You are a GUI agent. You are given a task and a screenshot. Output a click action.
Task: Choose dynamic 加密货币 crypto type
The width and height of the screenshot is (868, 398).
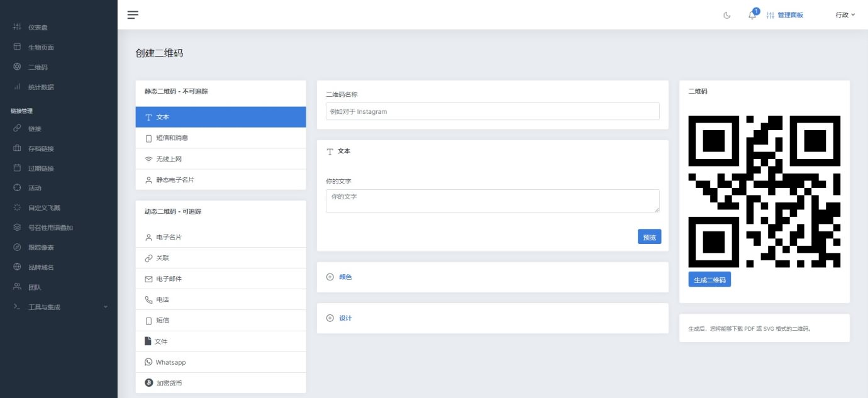point(221,383)
